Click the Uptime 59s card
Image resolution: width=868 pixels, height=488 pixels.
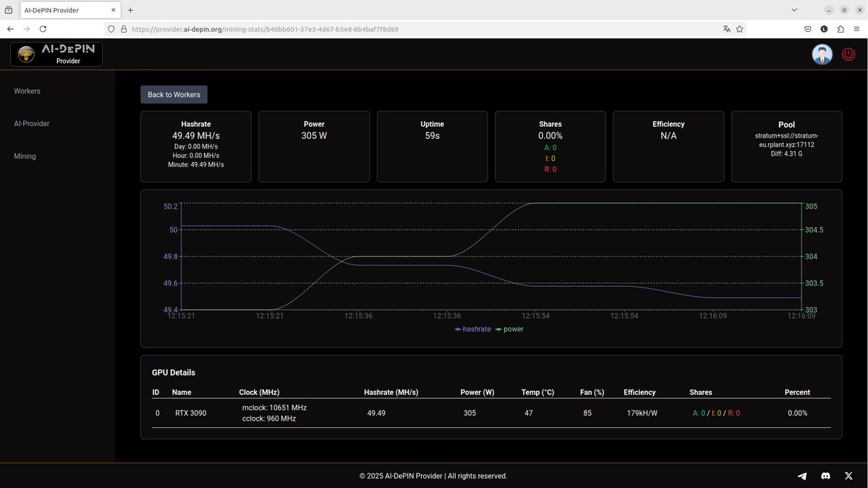click(x=432, y=146)
